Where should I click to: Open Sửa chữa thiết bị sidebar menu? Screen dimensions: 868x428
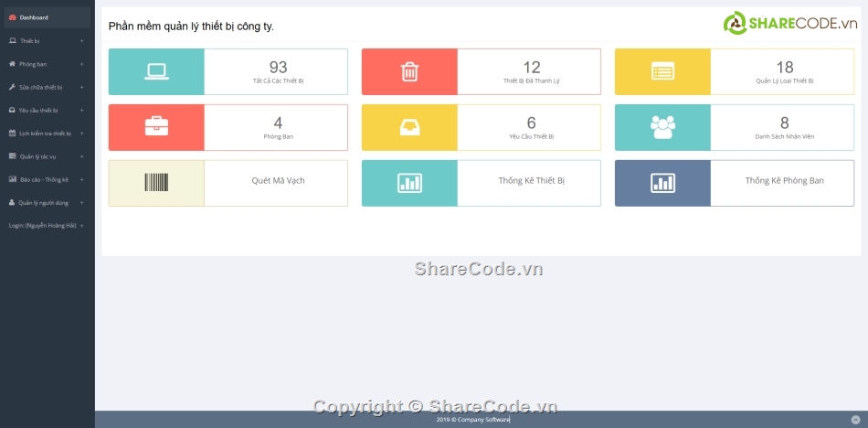tap(47, 87)
